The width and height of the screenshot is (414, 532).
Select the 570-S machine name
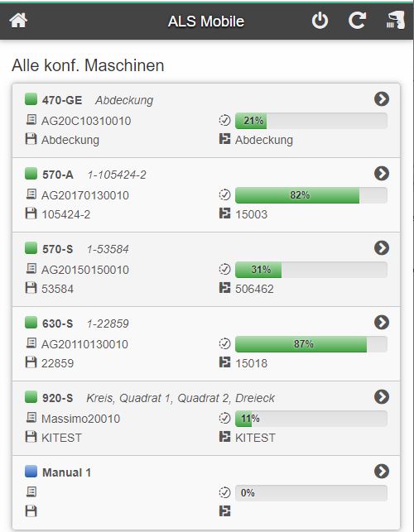(x=57, y=249)
